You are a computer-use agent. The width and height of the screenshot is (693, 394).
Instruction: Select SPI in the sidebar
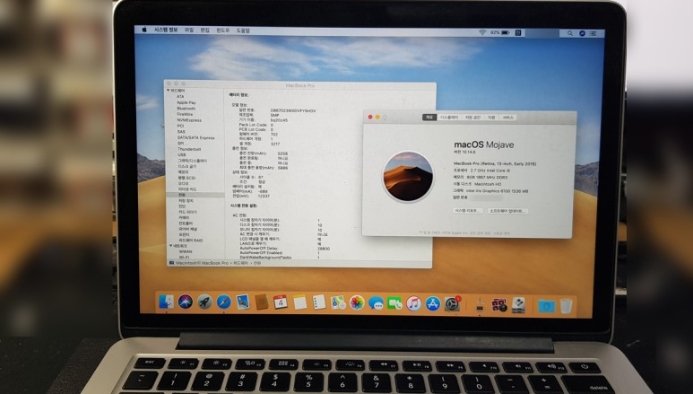tap(181, 143)
